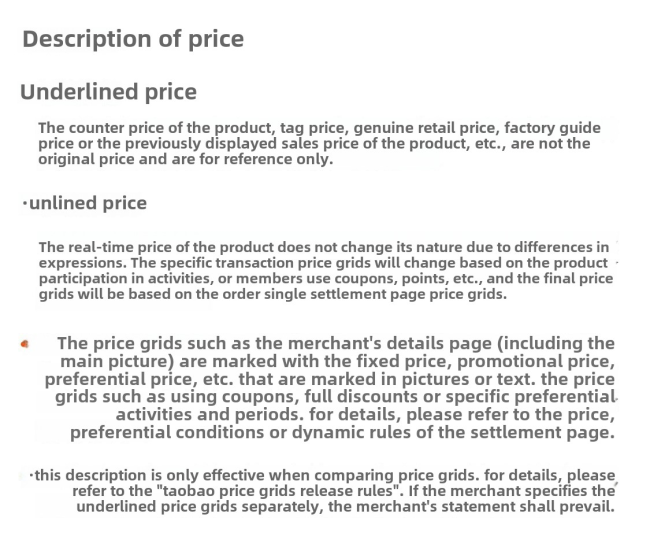Click the "real-time price of the product" line
The width and height of the screenshot is (650, 555).
pyautogui.click(x=324, y=247)
